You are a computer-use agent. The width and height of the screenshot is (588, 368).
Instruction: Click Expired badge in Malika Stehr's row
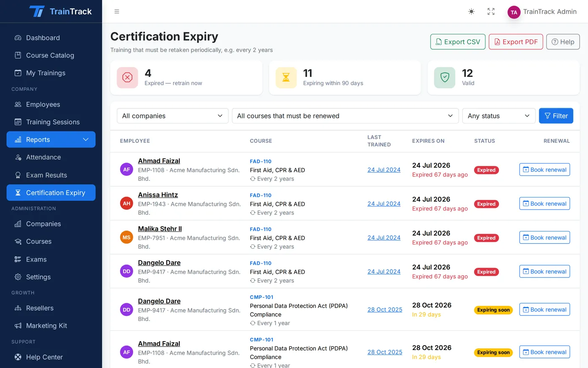(x=486, y=238)
